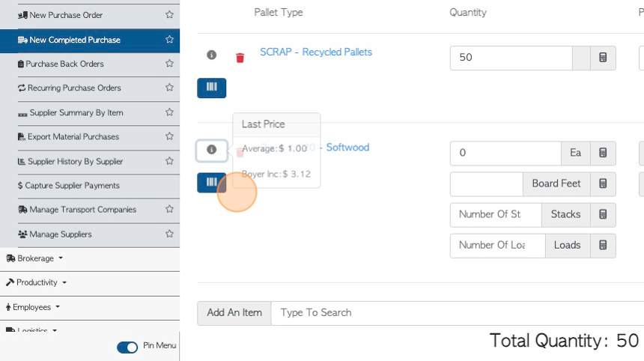Delete the SCRAP Recycled Pallets row
The width and height of the screenshot is (644, 361).
pyautogui.click(x=240, y=58)
